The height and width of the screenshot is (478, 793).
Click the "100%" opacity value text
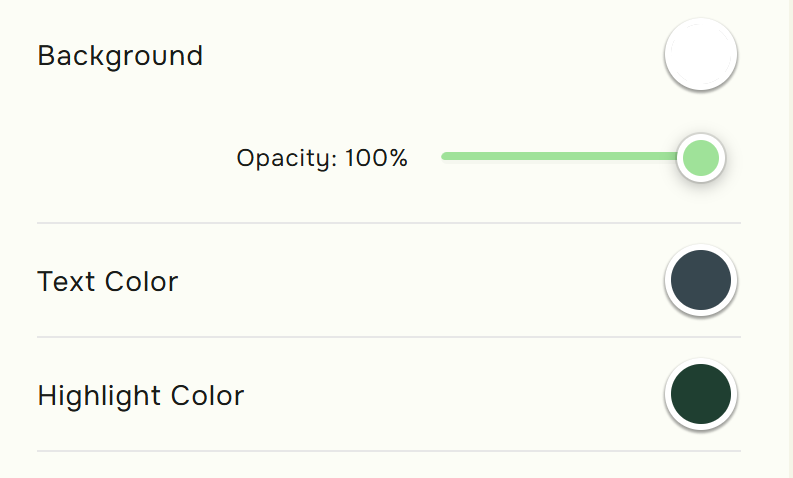click(x=377, y=158)
